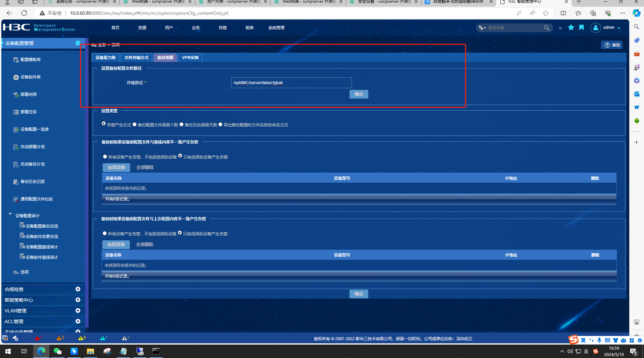The width and height of the screenshot is (644, 358).
Task: Open Edge sidebar paper plane Drop icon
Action: [636, 108]
